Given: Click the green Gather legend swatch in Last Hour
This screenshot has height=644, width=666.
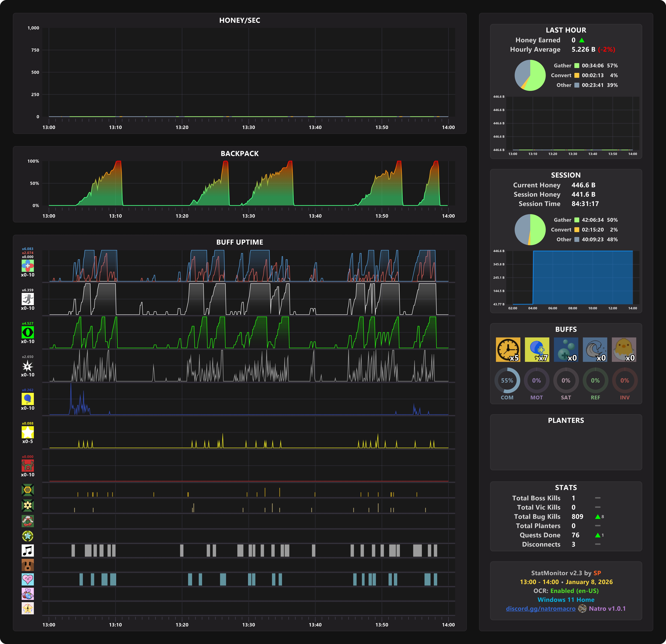Looking at the screenshot, I should click(577, 66).
